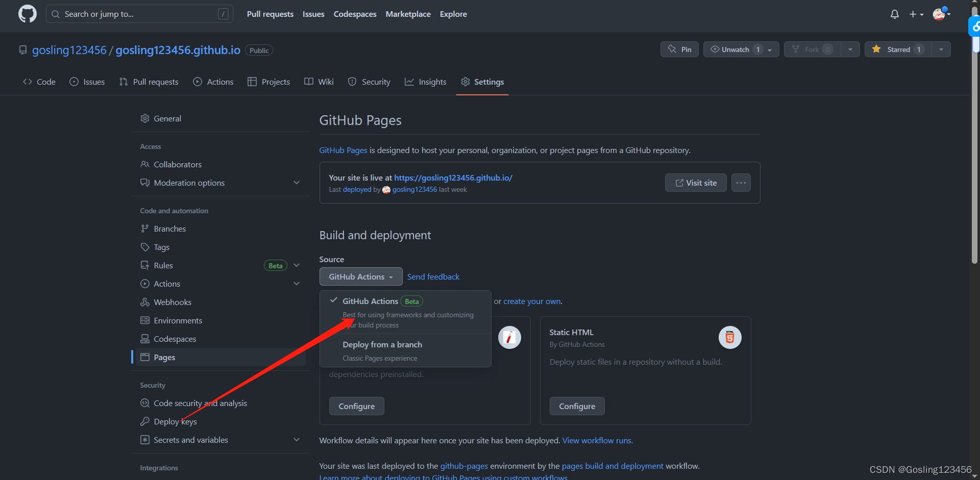The width and height of the screenshot is (980, 480).
Task: Click Configure under the Jekyll card
Action: tap(356, 406)
